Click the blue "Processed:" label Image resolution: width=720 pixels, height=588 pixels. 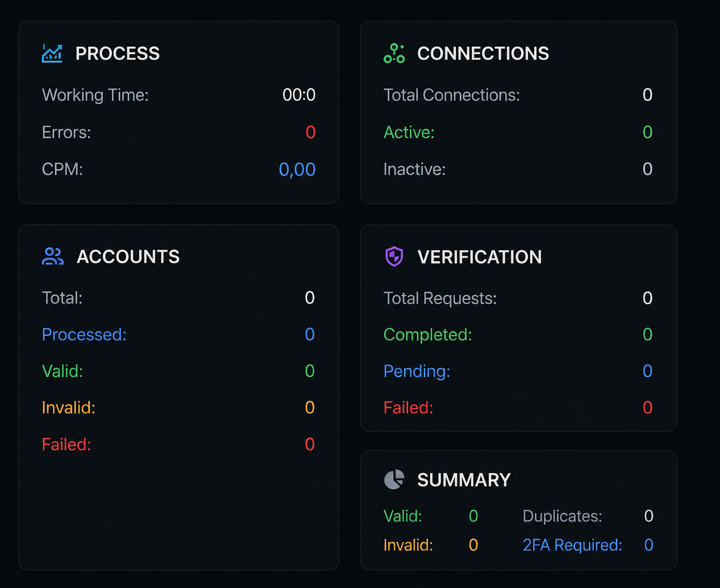click(84, 335)
